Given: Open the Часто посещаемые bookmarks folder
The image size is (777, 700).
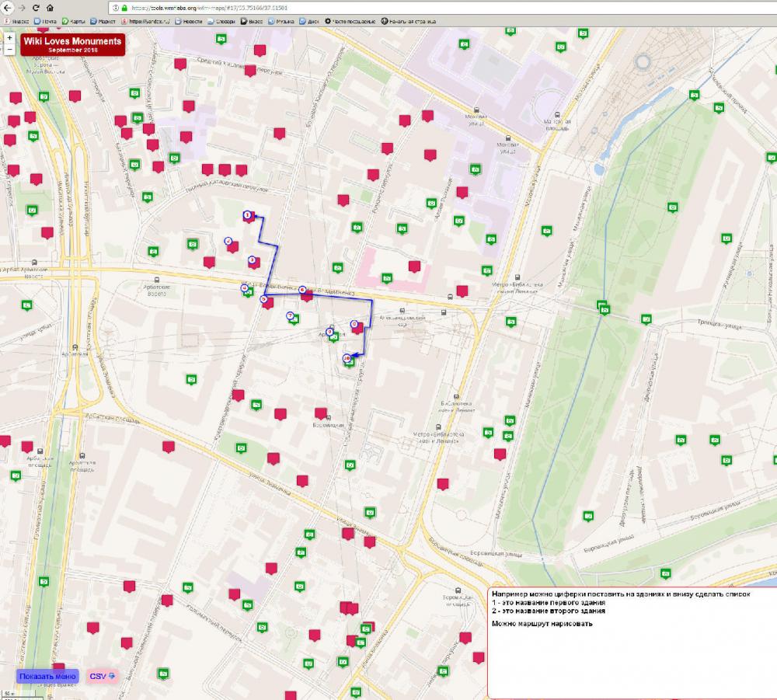Looking at the screenshot, I should click(350, 21).
